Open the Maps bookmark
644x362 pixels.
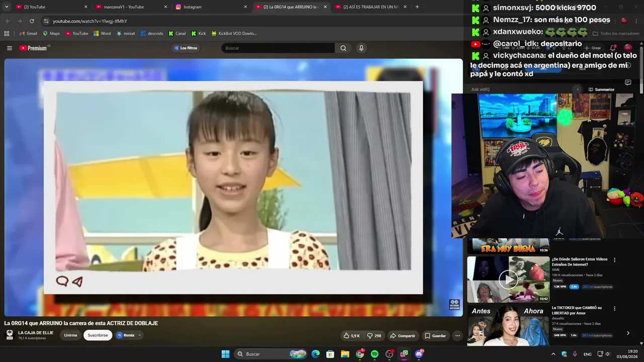coord(51,34)
